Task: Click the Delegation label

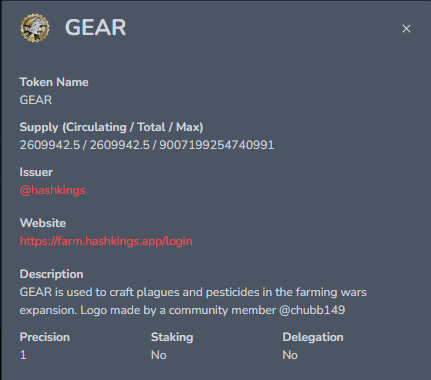Action: [x=313, y=337]
